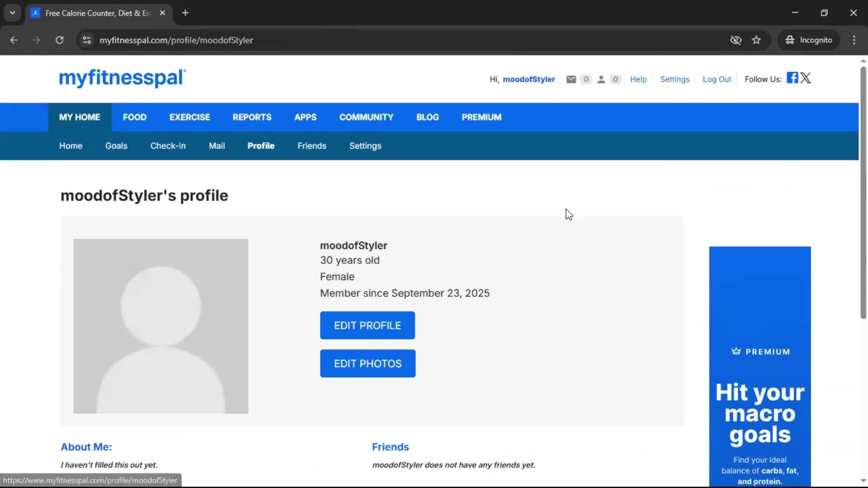868x488 pixels.
Task: Click the myfitnesspal logo
Action: (122, 78)
